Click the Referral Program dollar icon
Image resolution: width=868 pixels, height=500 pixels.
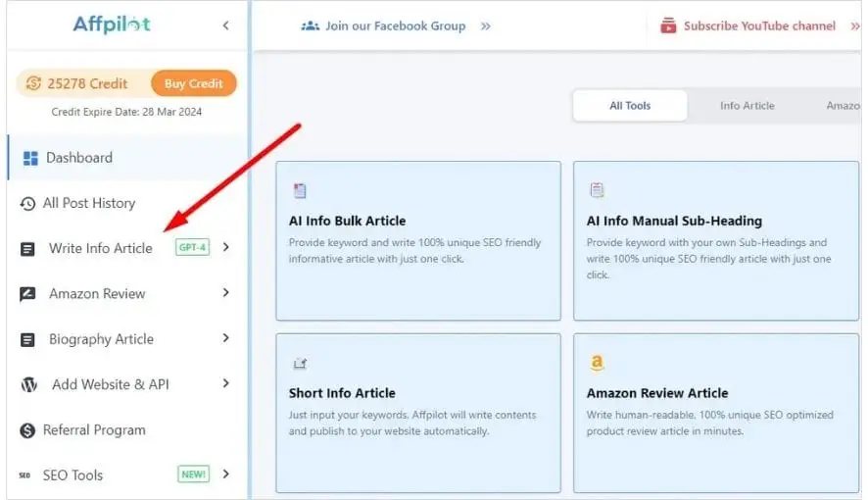point(27,430)
